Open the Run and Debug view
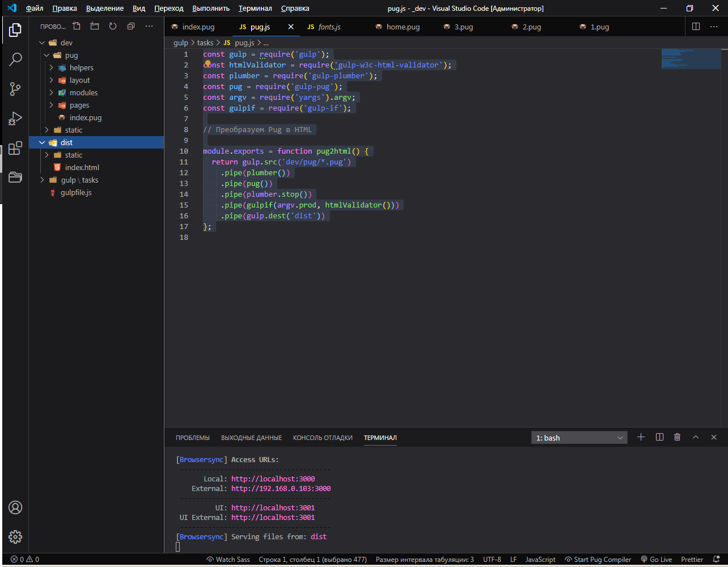 [15, 119]
